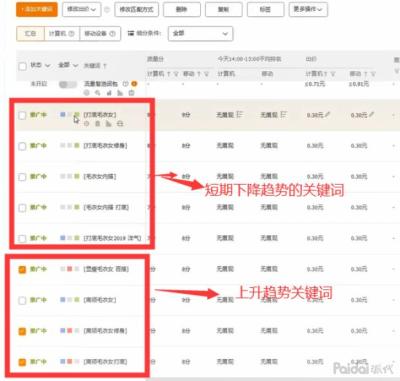Click the 细分条件 list icon
Viewport: 400px width, 381px height.
131,33
